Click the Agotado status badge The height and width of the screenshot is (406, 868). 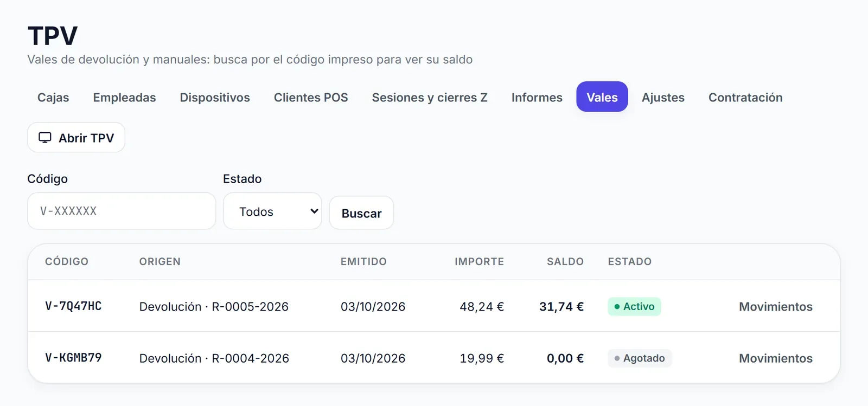pyautogui.click(x=640, y=358)
